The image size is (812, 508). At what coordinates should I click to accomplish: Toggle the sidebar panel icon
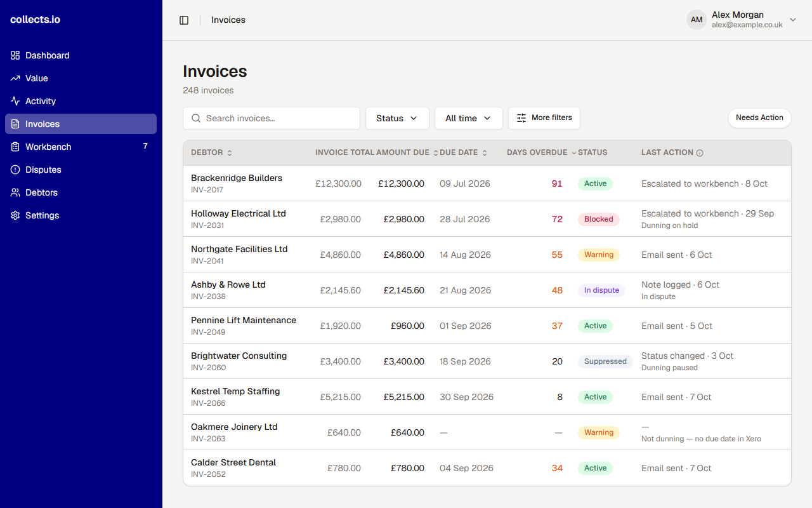[x=184, y=20]
